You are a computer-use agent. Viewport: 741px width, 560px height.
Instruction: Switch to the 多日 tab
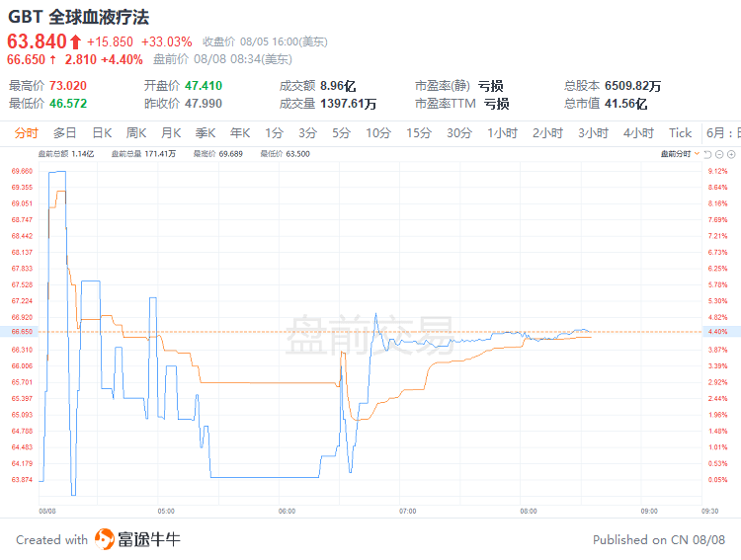coord(65,133)
